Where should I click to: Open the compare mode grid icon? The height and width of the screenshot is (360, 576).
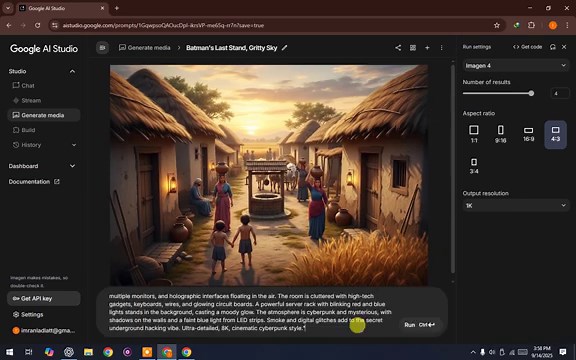tap(413, 48)
